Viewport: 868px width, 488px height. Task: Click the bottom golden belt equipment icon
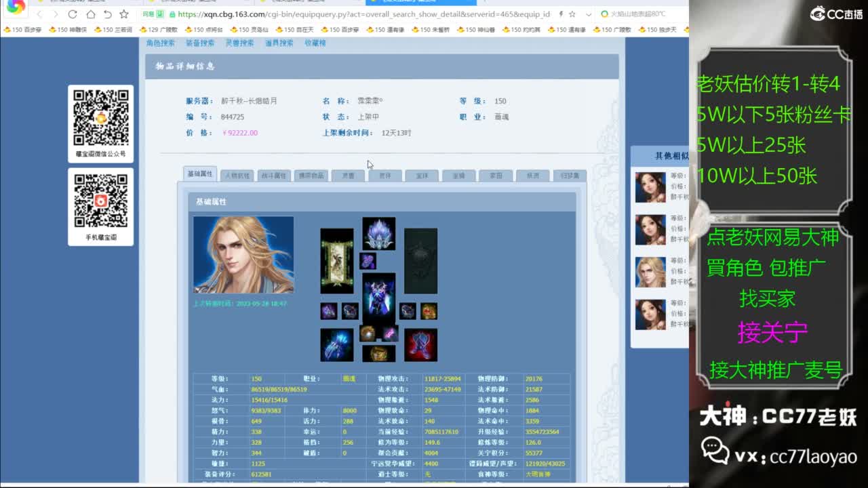pos(379,353)
